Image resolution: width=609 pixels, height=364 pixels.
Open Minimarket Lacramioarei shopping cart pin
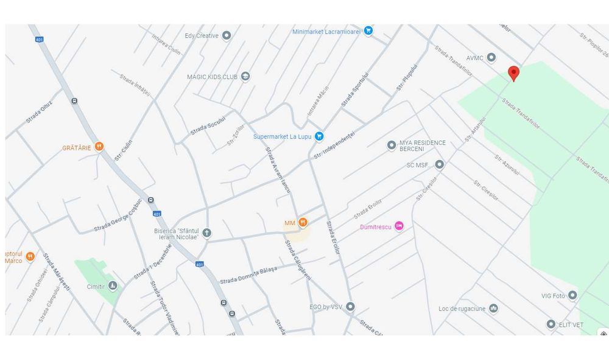point(368,31)
